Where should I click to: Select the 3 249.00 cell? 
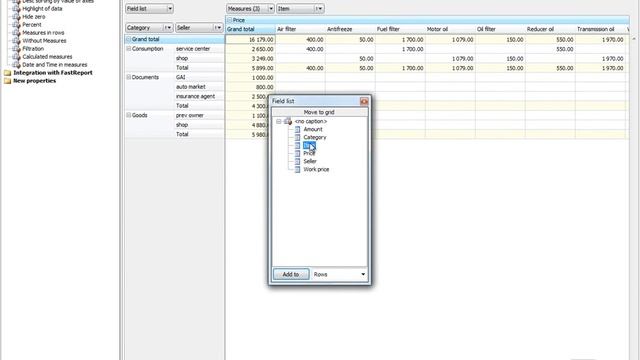tap(250, 59)
